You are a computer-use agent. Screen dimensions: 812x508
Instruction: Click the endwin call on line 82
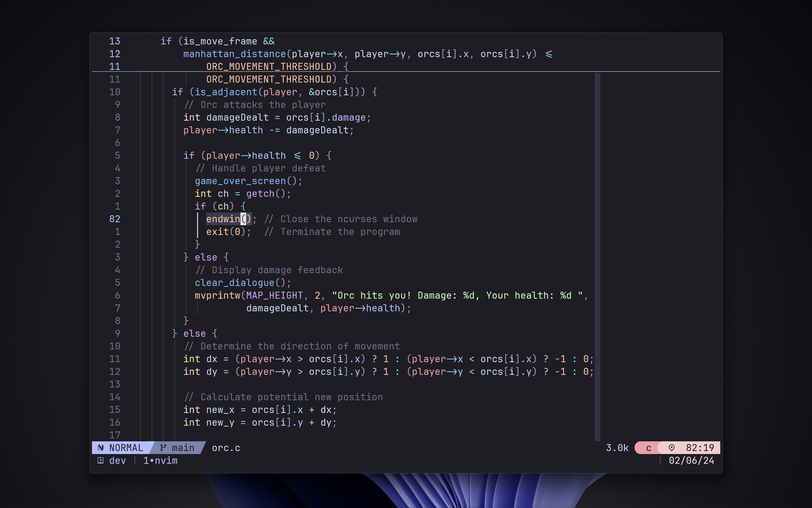click(229, 219)
